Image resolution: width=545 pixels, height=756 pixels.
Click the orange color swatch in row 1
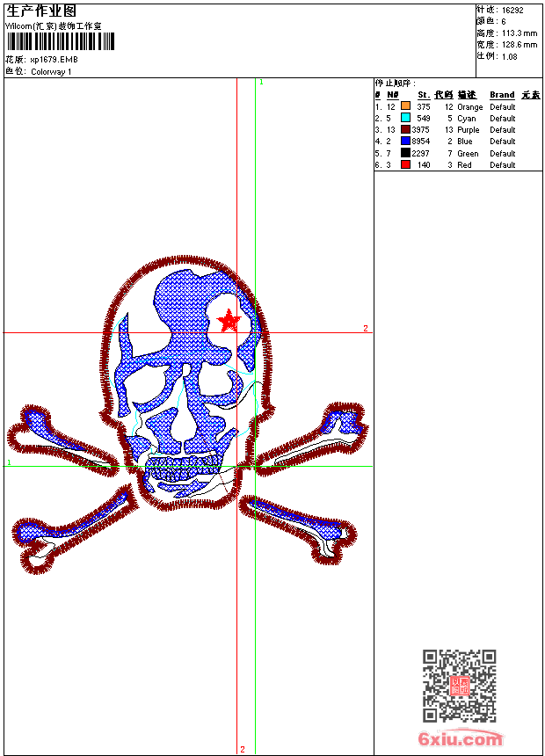coord(405,106)
